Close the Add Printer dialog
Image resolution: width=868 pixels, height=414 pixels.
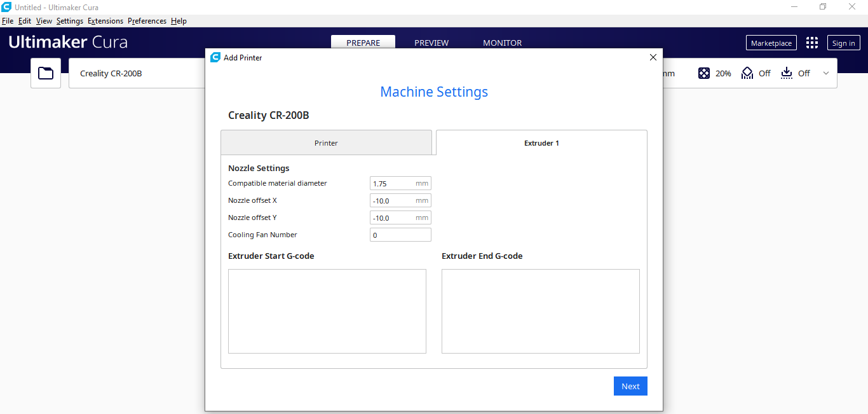(x=653, y=57)
